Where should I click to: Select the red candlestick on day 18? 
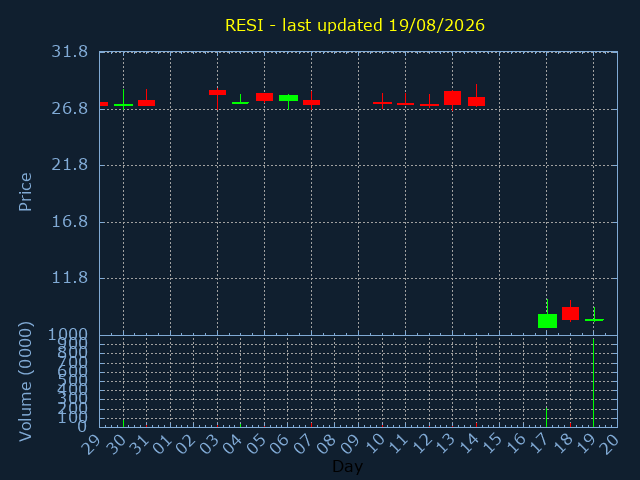coord(570,313)
